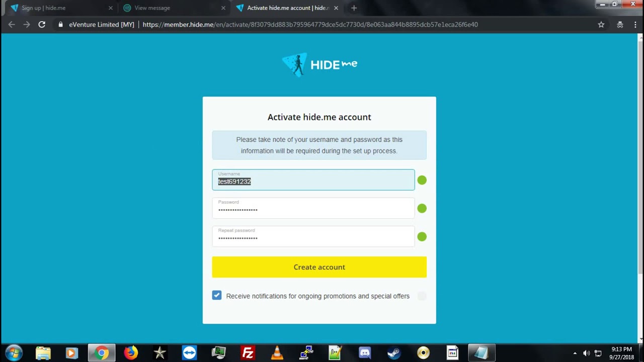Click the Password input field
644x362 pixels.
313,208
